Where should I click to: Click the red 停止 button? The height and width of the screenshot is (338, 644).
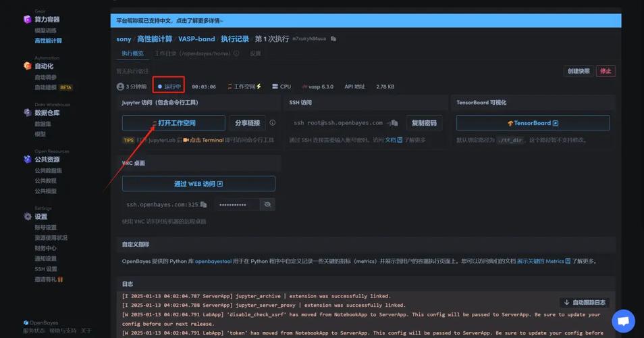point(606,71)
